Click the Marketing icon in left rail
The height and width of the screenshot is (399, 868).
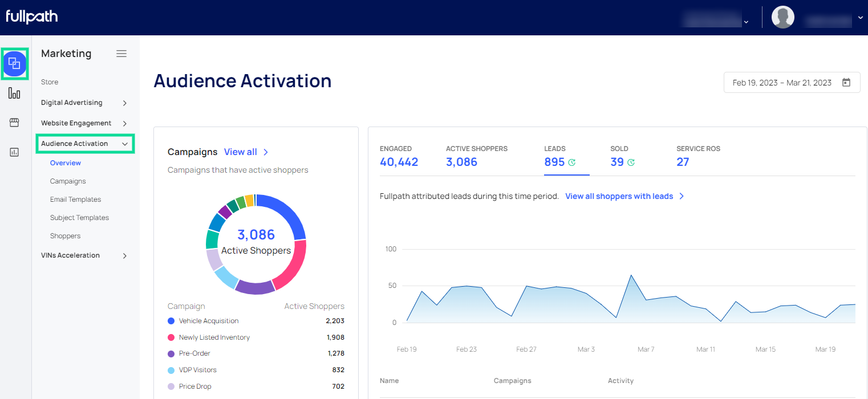pos(15,63)
